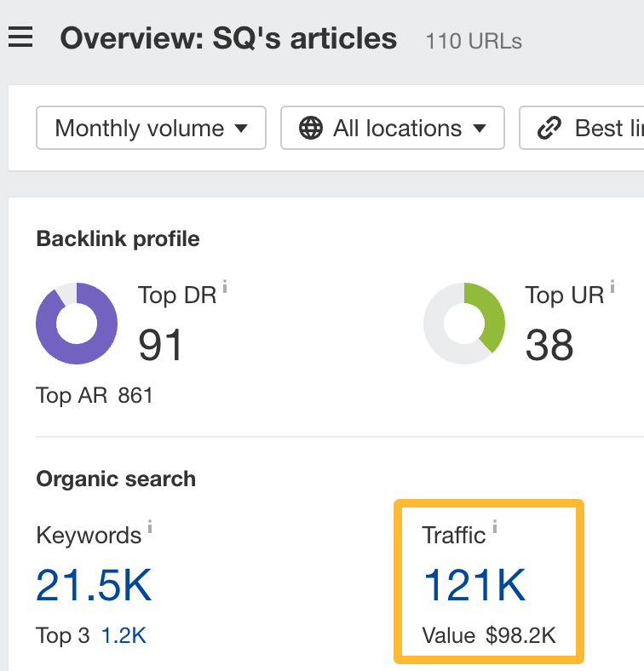Viewport: 644px width, 671px height.
Task: Click the Top UR value 38
Action: (x=549, y=345)
